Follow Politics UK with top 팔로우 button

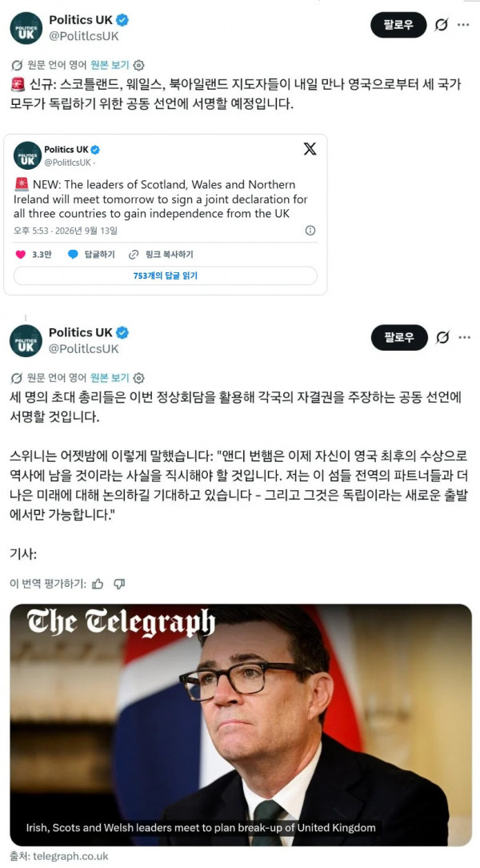point(398,25)
